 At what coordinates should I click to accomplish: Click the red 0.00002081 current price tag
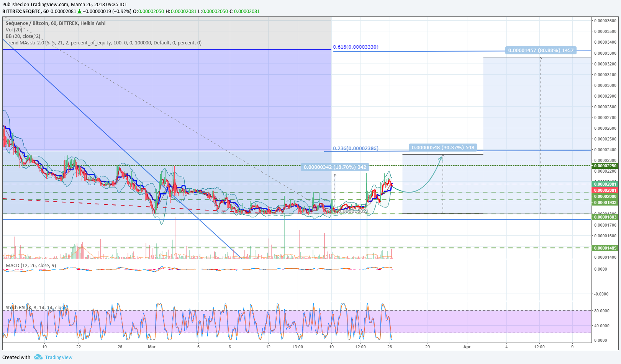point(605,190)
